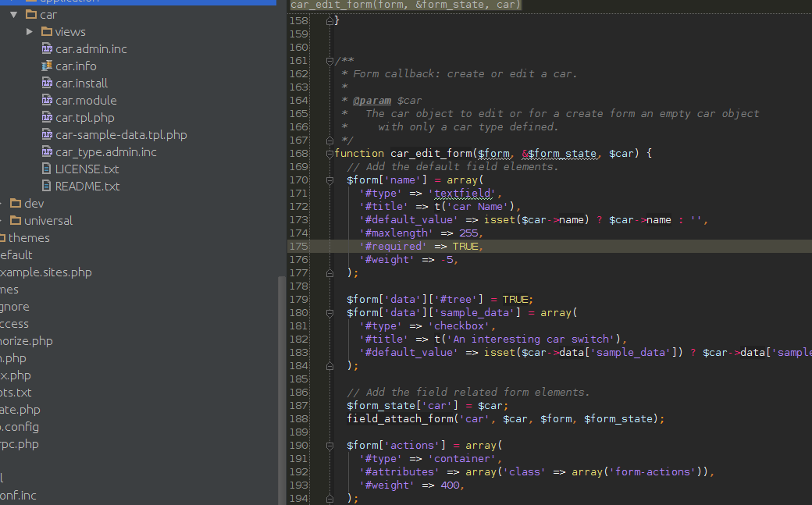Fold the name array at line 170
Image resolution: width=812 pixels, height=505 pixels.
pyautogui.click(x=329, y=180)
